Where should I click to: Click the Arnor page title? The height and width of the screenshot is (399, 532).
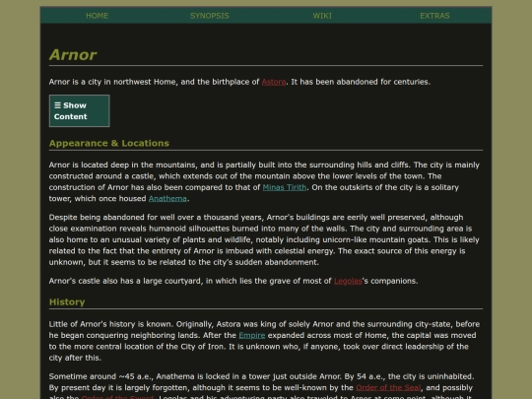pos(73,54)
